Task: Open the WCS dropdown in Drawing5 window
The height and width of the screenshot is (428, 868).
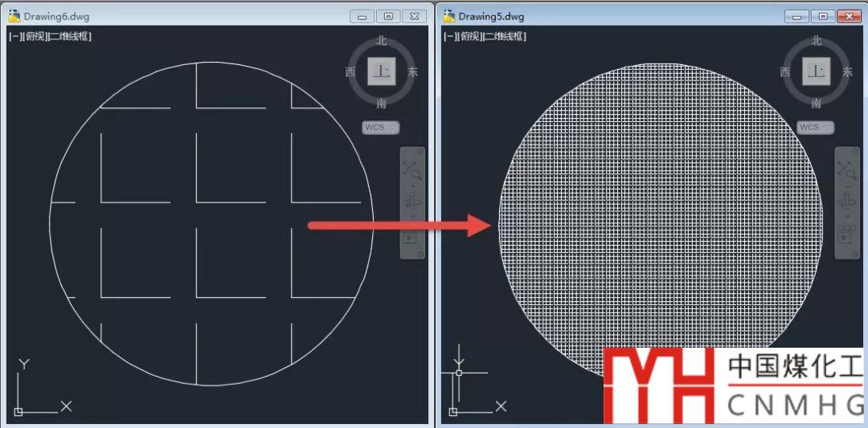Action: coord(815,128)
